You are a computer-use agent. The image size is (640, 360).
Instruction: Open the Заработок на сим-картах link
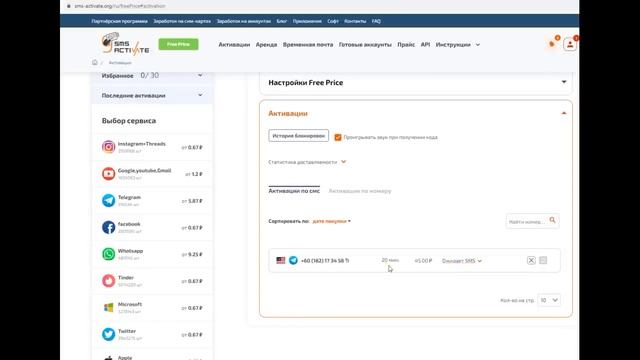[x=182, y=21]
